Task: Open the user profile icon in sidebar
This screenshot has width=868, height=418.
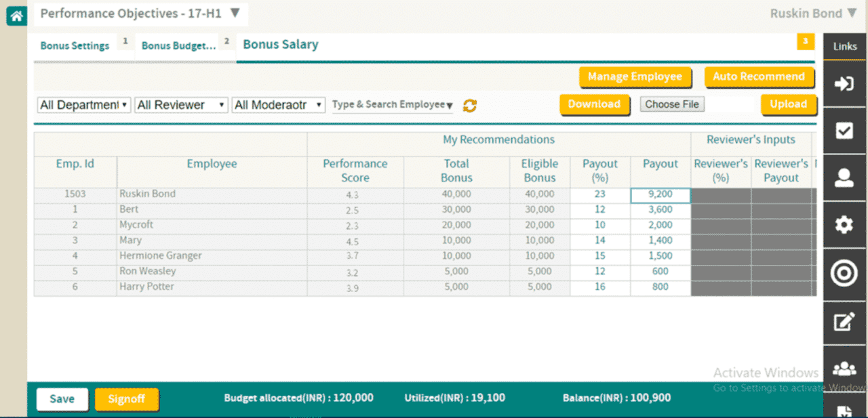Action: 844,177
